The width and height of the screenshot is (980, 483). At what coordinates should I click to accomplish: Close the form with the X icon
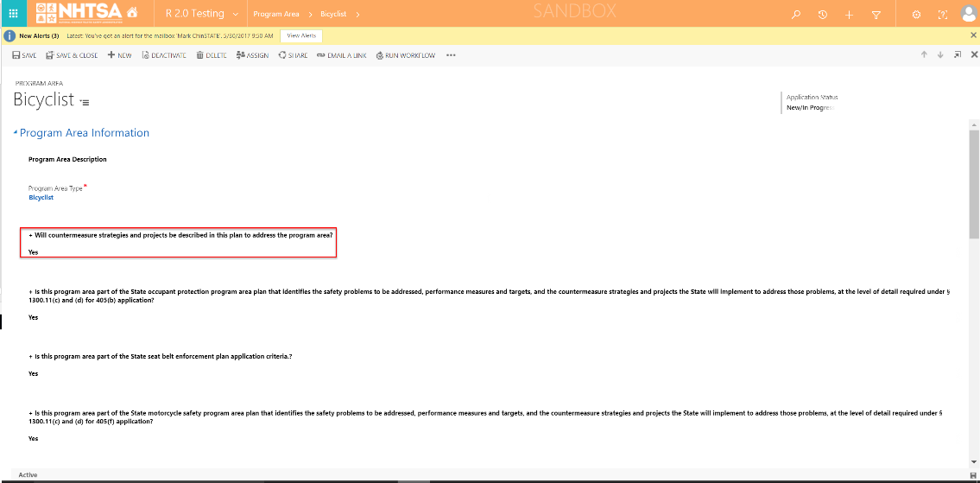(974, 55)
